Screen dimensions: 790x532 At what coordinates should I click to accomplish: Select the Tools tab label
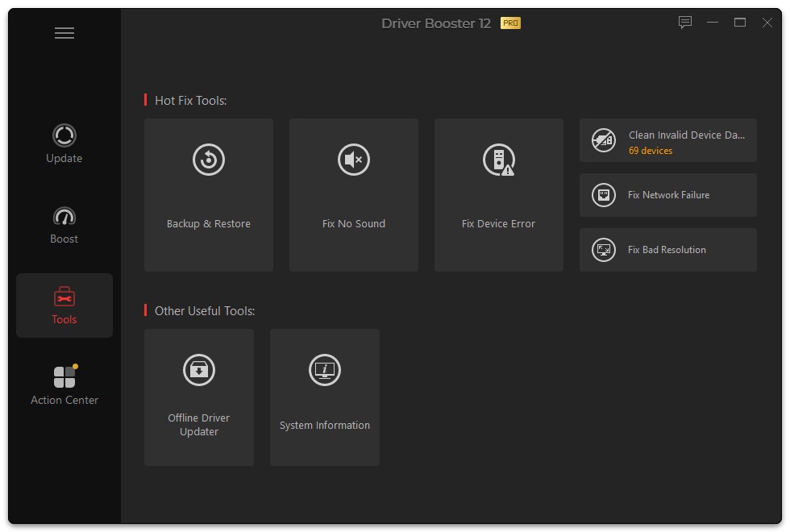tap(64, 319)
